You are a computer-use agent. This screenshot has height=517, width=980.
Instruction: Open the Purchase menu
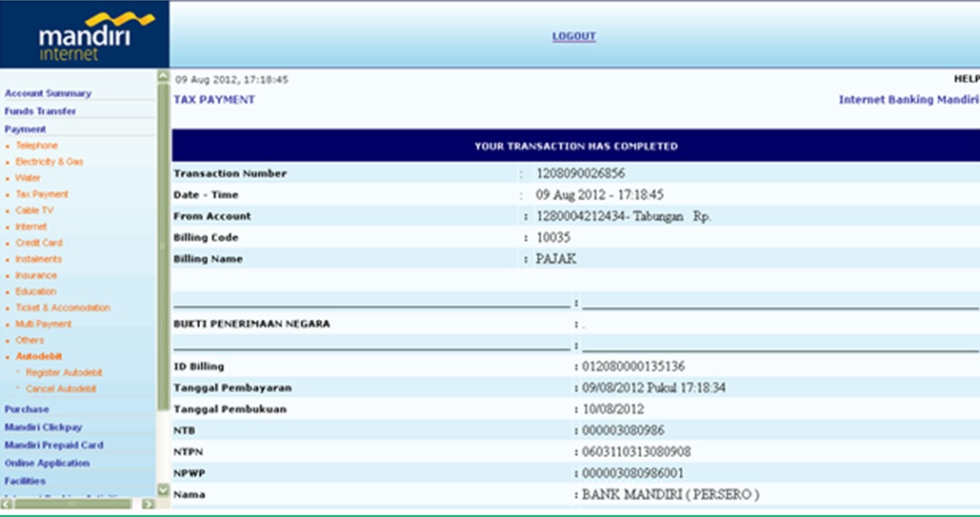coord(27,409)
